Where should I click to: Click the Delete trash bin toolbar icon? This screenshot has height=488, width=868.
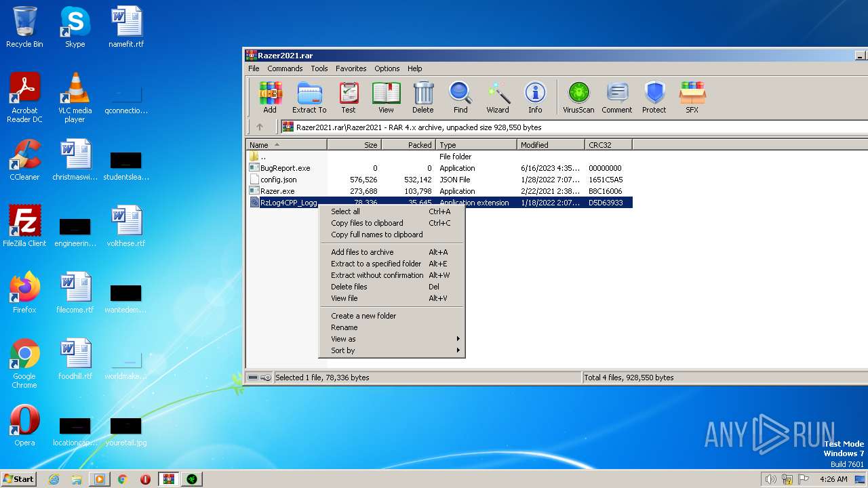(423, 97)
